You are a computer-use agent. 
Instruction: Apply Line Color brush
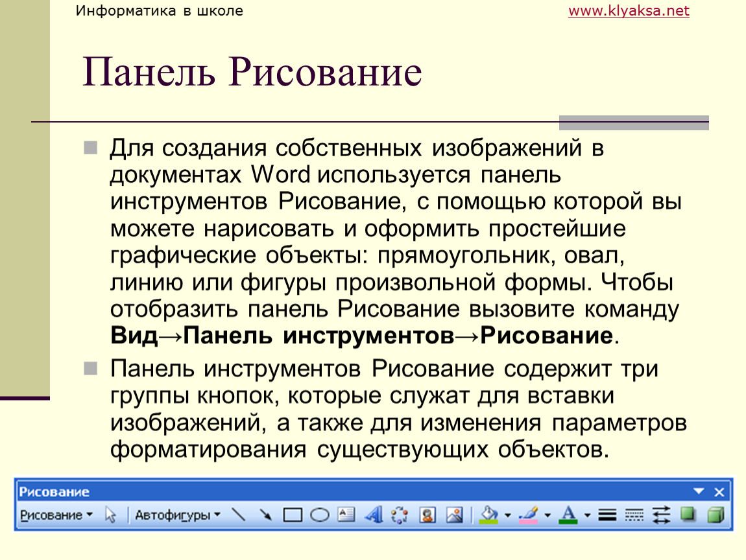(528, 515)
